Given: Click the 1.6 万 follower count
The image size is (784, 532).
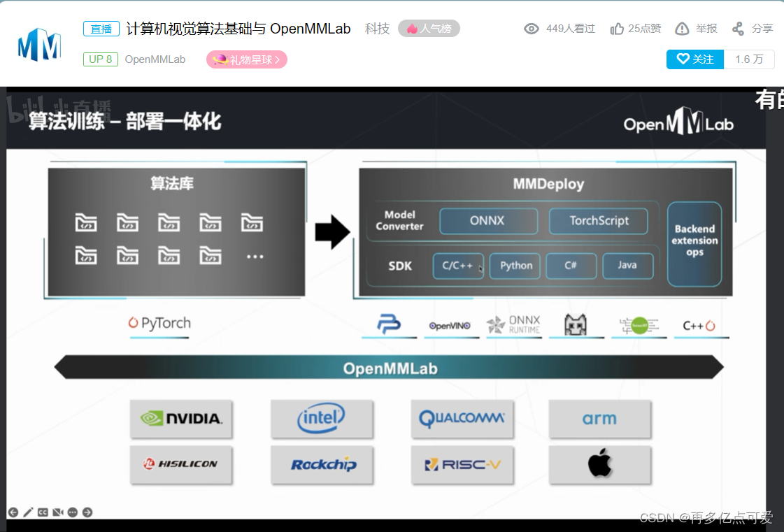Looking at the screenshot, I should pyautogui.click(x=749, y=59).
